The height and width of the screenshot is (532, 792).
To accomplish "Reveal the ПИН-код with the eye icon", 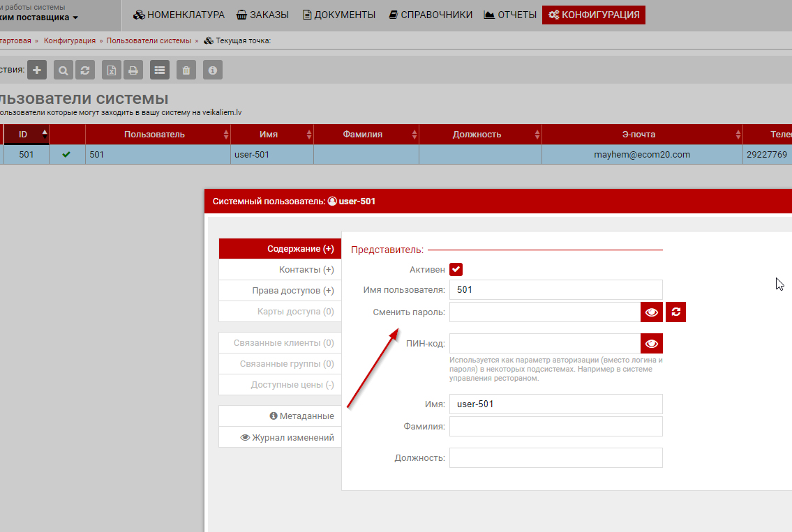I will (652, 344).
